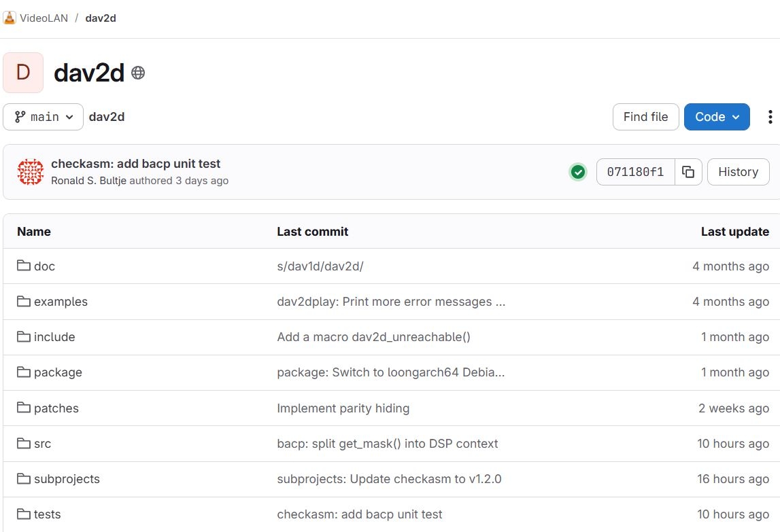Open 'package: Switch to loongarch64 Debia...' commit
This screenshot has width=780, height=532.
click(390, 372)
